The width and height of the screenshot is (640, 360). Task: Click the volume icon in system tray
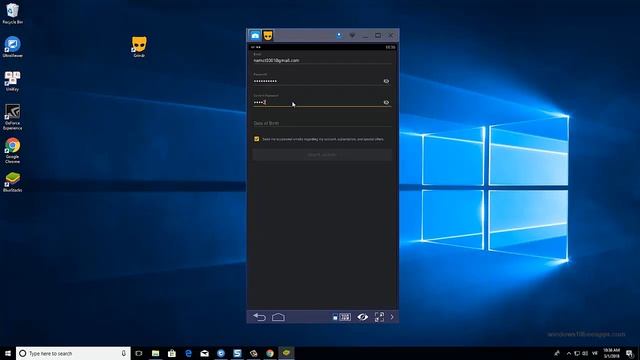click(x=585, y=353)
